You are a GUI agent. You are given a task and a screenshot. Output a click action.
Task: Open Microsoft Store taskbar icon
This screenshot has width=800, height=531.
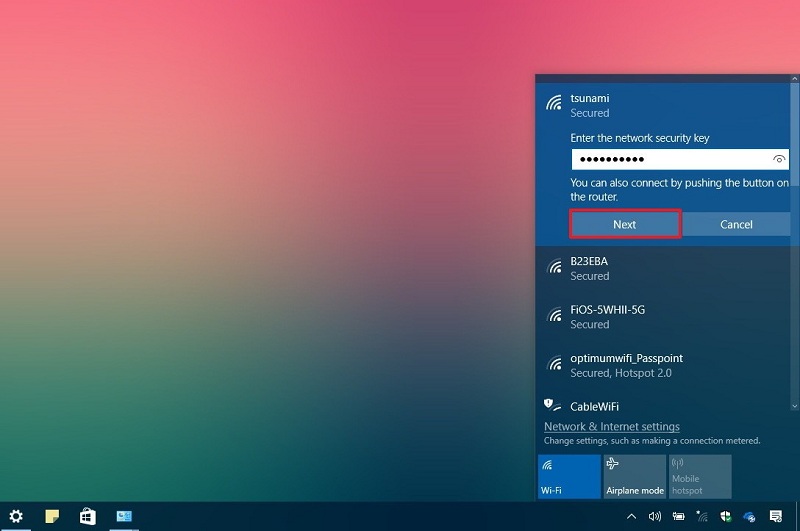pos(88,516)
